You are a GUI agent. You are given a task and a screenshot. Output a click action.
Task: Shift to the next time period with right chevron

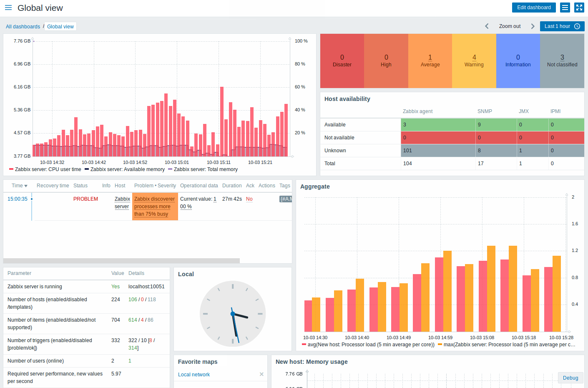click(533, 26)
